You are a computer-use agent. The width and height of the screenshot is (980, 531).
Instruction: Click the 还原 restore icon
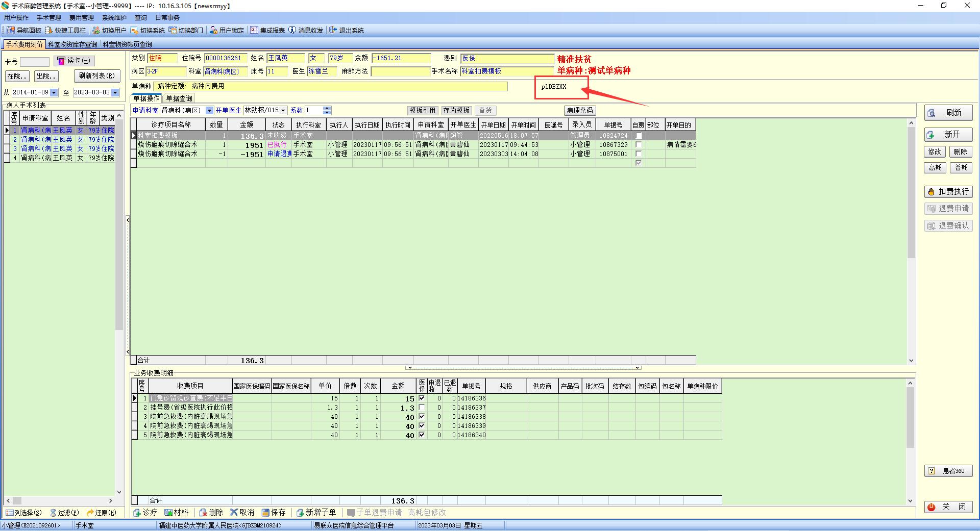click(x=90, y=513)
